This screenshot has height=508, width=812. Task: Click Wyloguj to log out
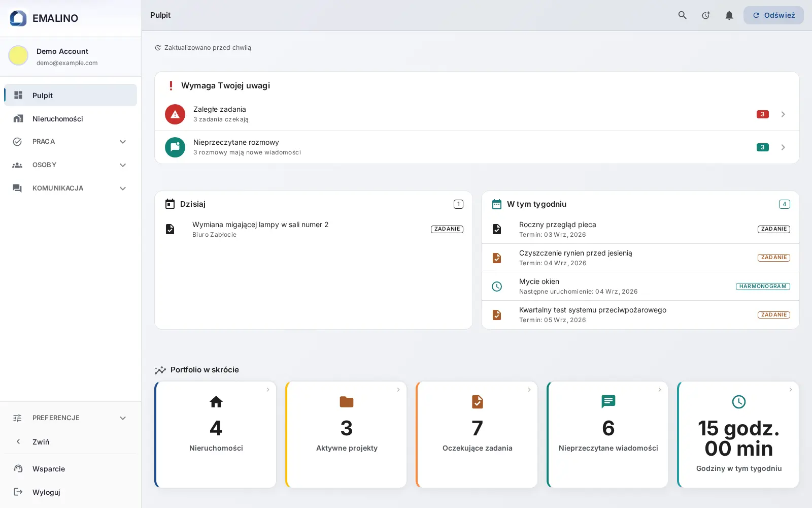[71, 492]
